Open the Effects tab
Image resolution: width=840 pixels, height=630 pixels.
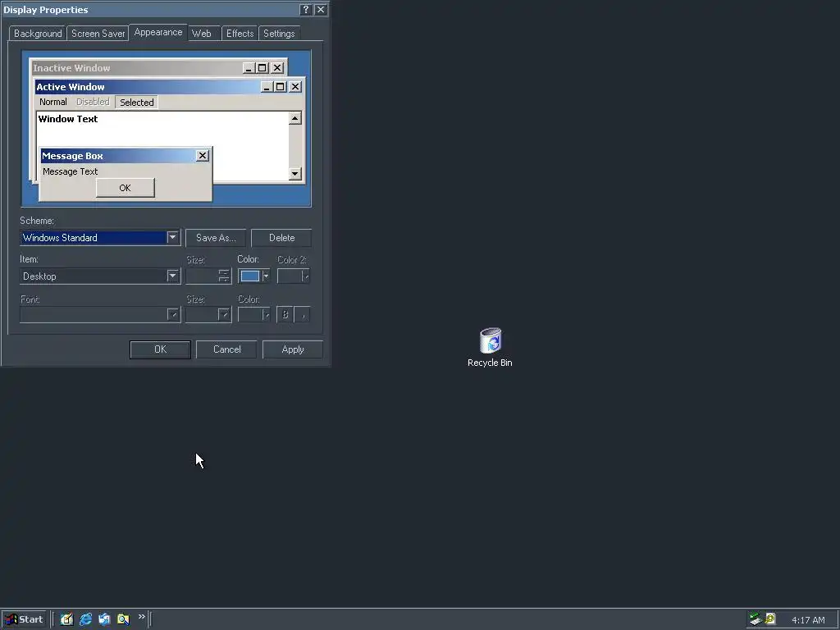point(240,33)
